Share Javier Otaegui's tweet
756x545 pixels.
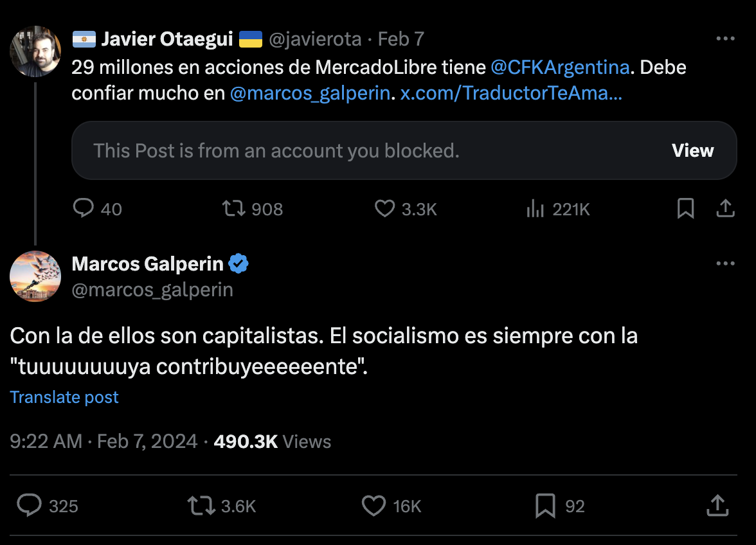726,209
